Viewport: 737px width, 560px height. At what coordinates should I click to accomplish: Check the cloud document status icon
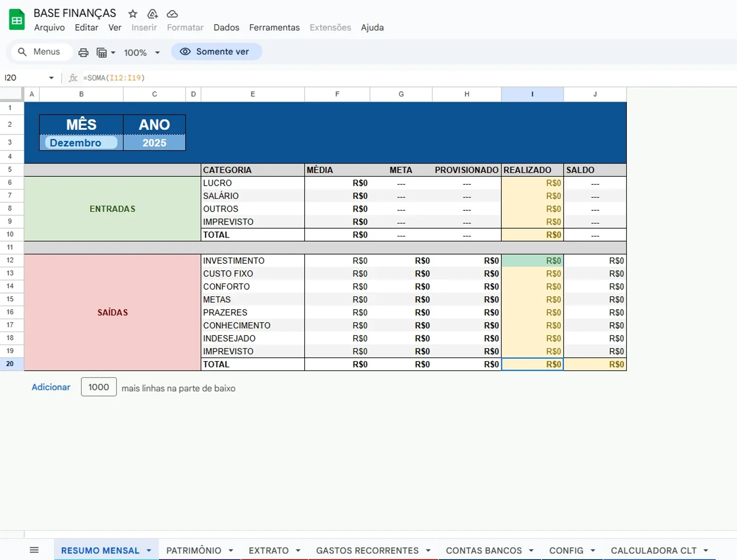click(172, 14)
